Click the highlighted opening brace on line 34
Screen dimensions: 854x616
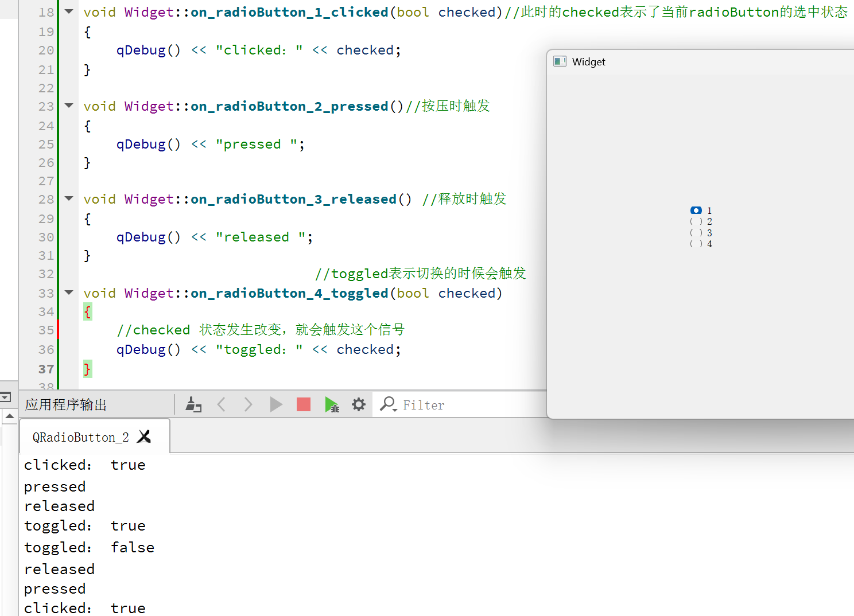point(87,312)
